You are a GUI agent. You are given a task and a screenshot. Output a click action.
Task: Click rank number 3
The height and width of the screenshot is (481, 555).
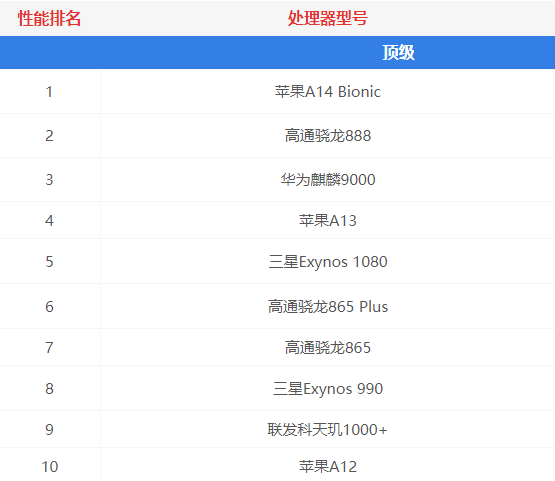click(49, 180)
